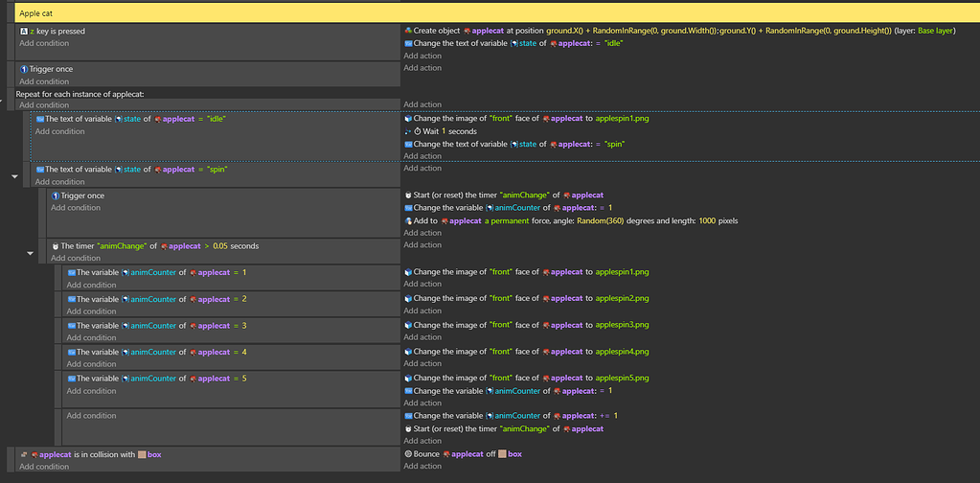This screenshot has height=483, width=980.
Task: Click Add condition under animCounter = 2
Action: pyautogui.click(x=92, y=311)
